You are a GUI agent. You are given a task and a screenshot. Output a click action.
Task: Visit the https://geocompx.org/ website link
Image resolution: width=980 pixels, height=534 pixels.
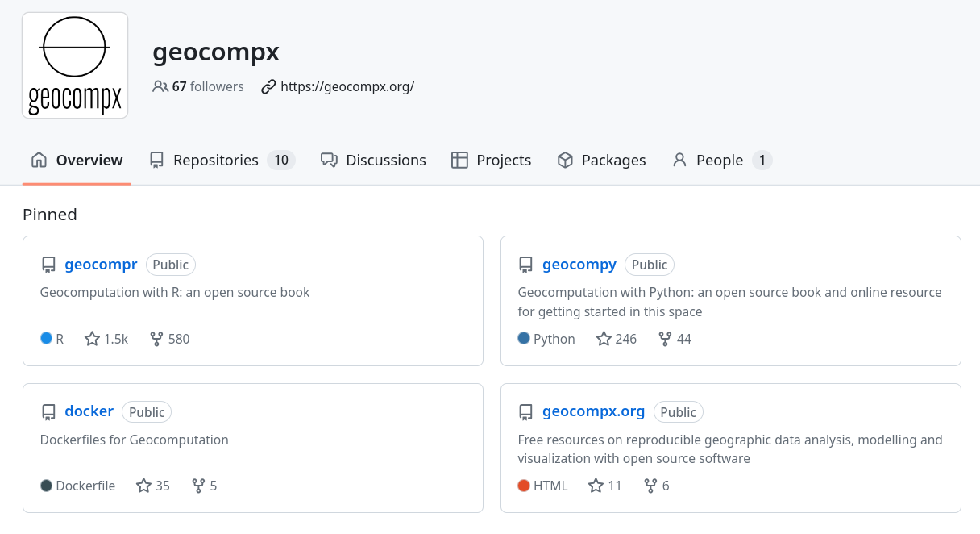347,86
